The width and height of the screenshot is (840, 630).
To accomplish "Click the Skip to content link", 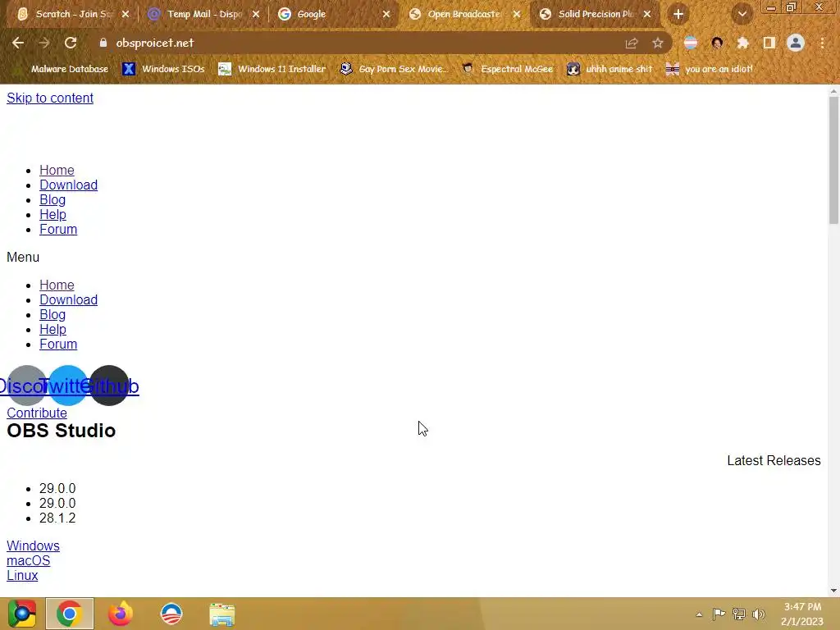I will coord(50,98).
